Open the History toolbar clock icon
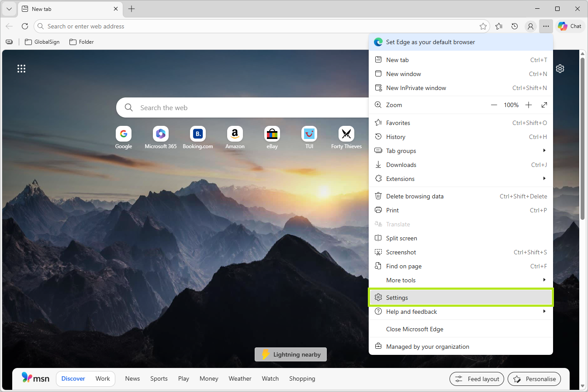Image resolution: width=588 pixels, height=392 pixels. point(515,26)
